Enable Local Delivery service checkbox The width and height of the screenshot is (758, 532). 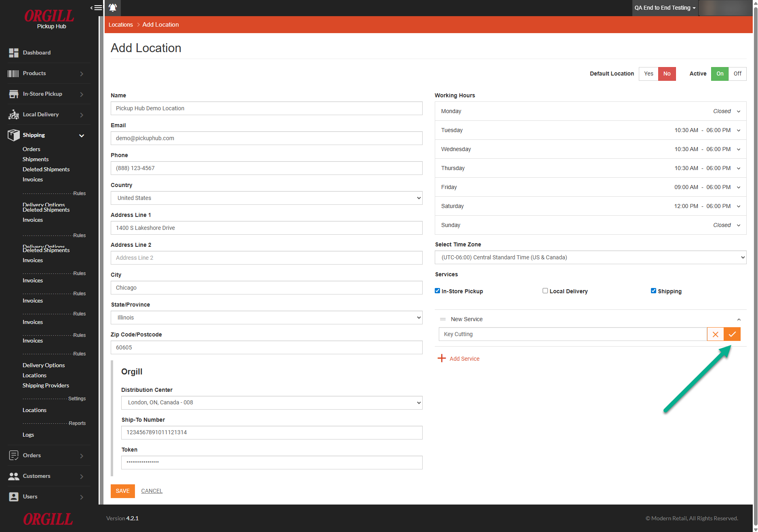pyautogui.click(x=545, y=291)
